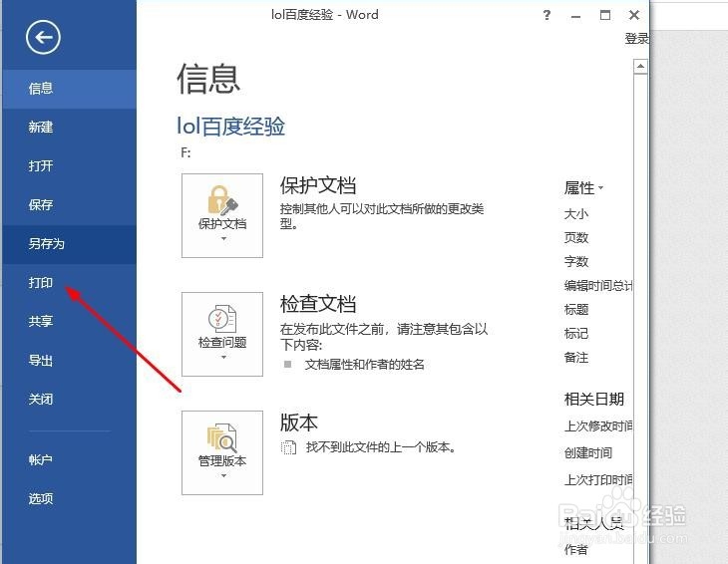Viewport: 728px width, 564px height.
Task: Click the 文档属性和作者的姓名 item
Action: pyautogui.click(x=364, y=365)
